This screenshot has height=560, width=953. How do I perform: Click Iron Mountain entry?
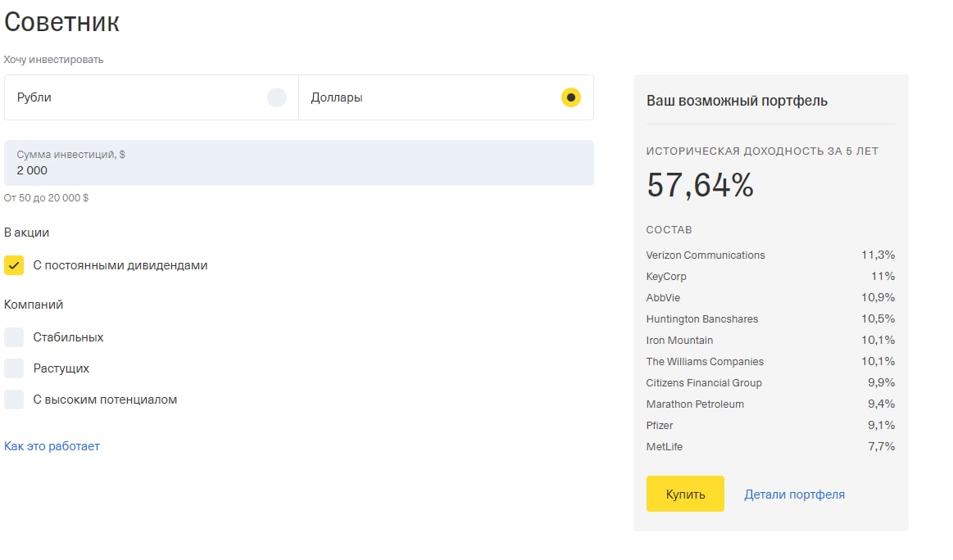[x=679, y=340]
